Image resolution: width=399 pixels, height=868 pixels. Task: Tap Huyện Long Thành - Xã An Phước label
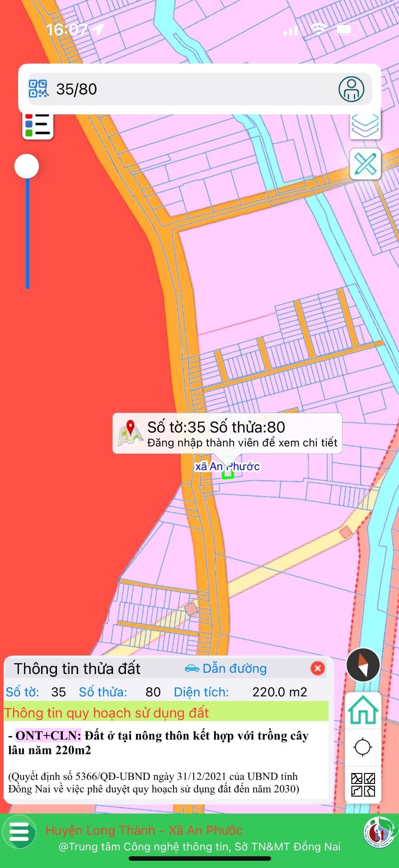point(144,830)
